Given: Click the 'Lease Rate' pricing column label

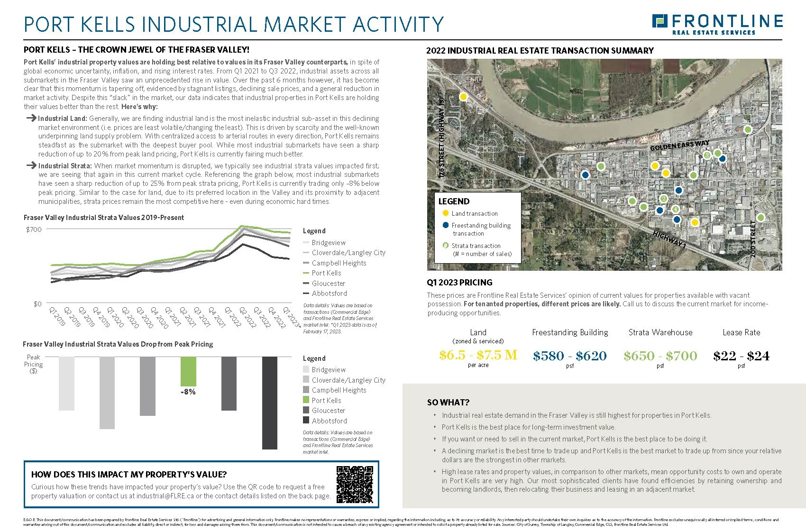Looking at the screenshot, I should (742, 333).
